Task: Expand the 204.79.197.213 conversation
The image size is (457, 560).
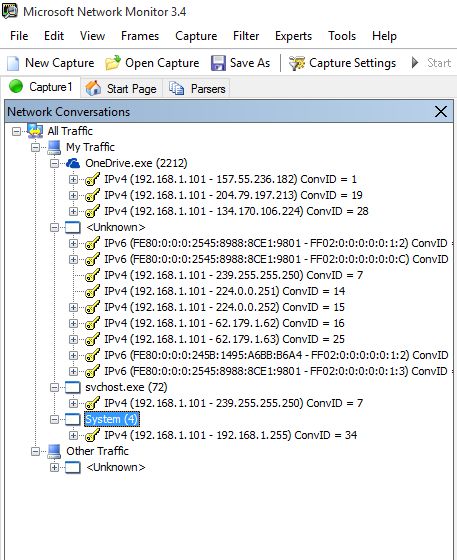Action: (x=73, y=195)
